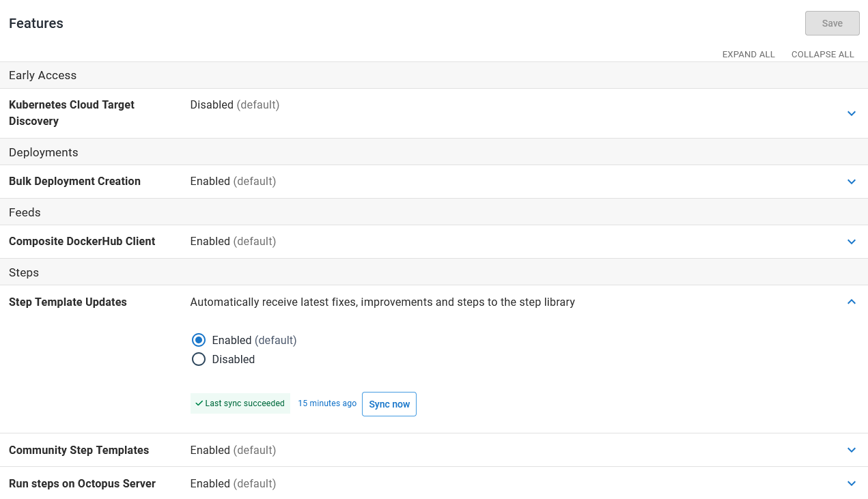Click the Run steps on Octopus Server label

click(x=82, y=484)
